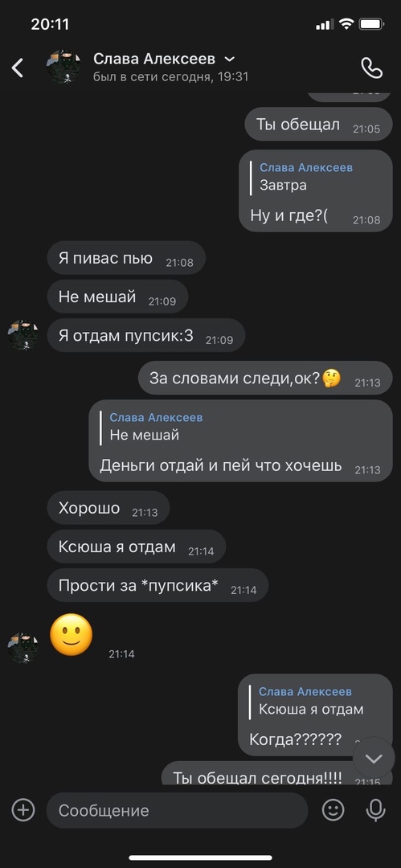401x868 pixels.
Task: Open the quoted reply 'Завтра'
Action: (x=306, y=176)
